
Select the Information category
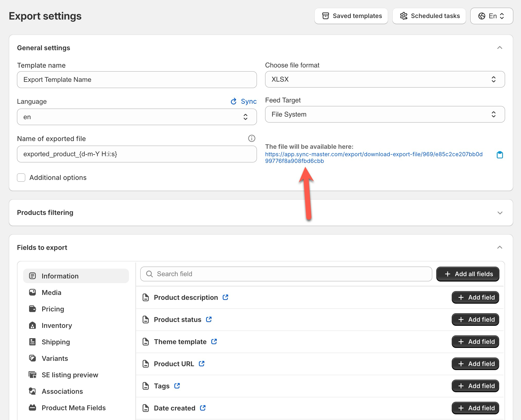(x=76, y=276)
